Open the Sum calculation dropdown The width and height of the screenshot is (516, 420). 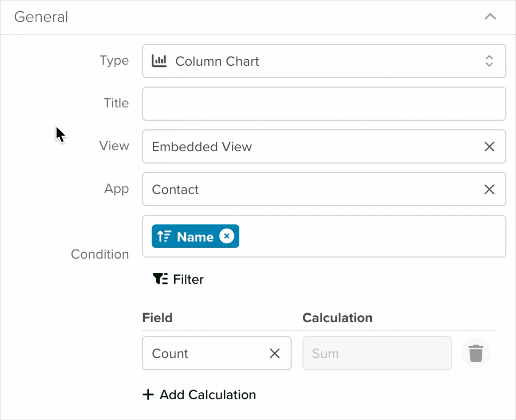(377, 353)
